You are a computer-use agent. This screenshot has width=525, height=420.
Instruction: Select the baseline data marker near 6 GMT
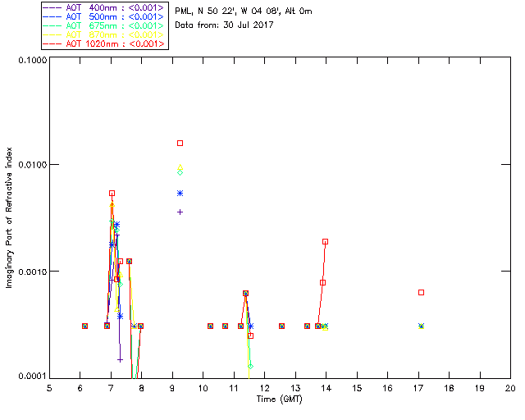[x=85, y=326]
